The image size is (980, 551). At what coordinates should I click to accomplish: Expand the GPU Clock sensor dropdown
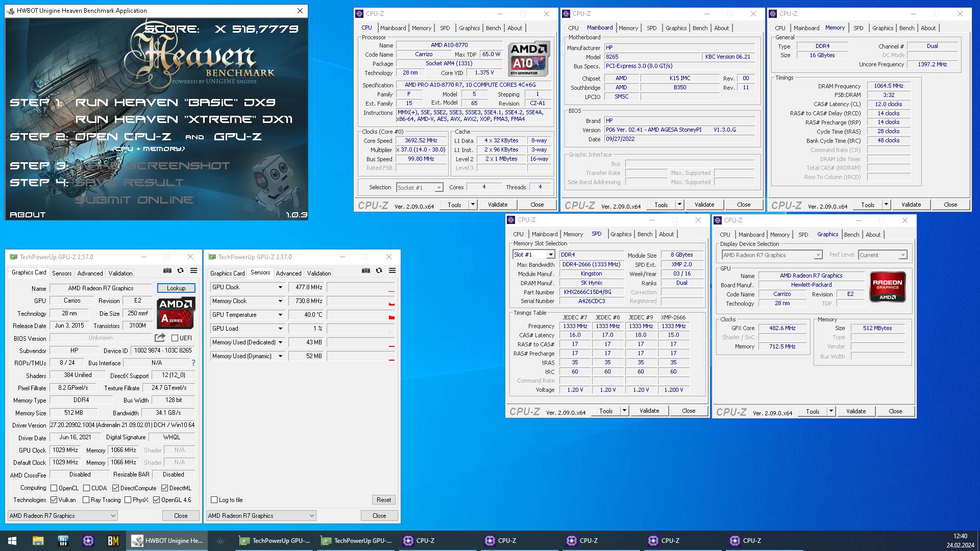pyautogui.click(x=280, y=287)
